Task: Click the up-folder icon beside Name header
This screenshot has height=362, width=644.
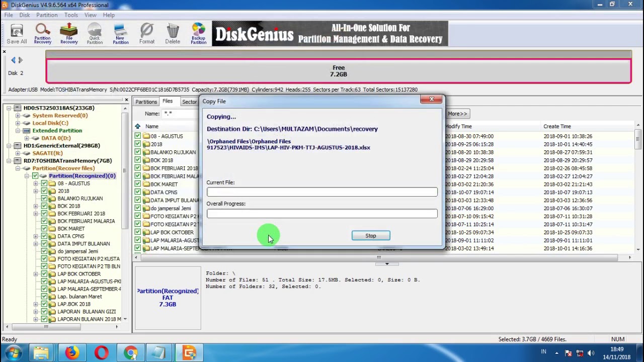Action: [x=138, y=126]
